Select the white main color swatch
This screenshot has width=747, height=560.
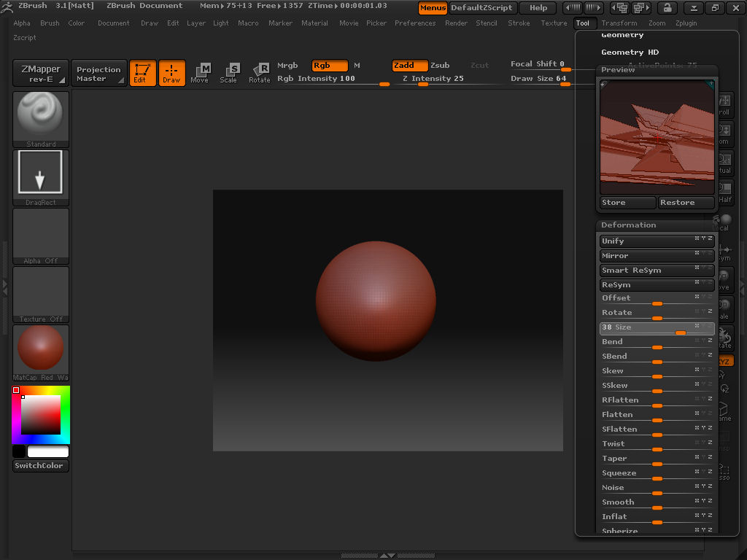click(48, 451)
